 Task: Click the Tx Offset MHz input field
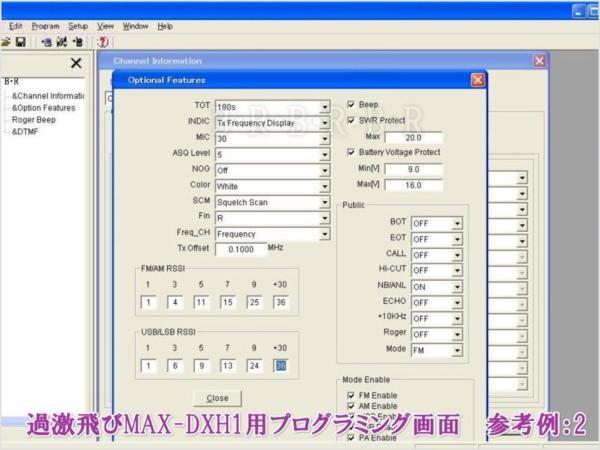240,250
